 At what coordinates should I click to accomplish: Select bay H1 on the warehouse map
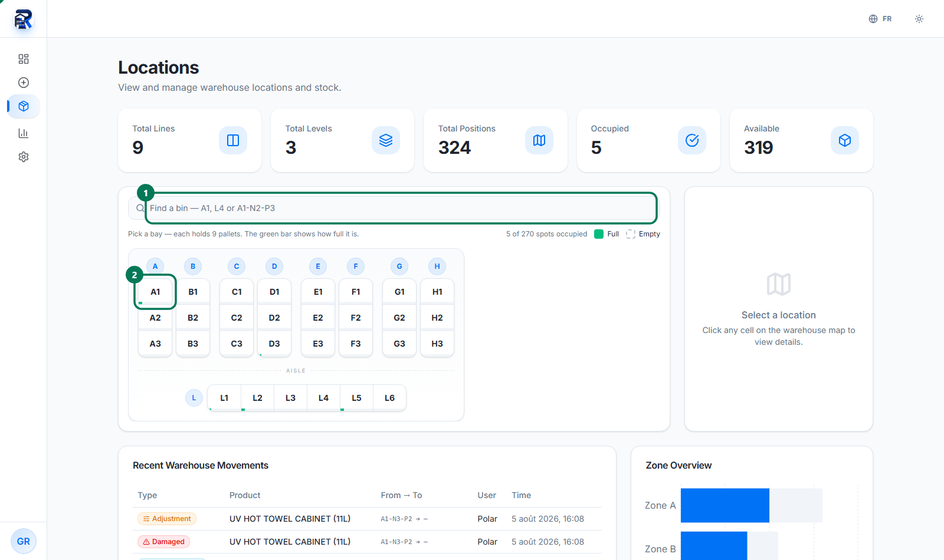coord(437,292)
